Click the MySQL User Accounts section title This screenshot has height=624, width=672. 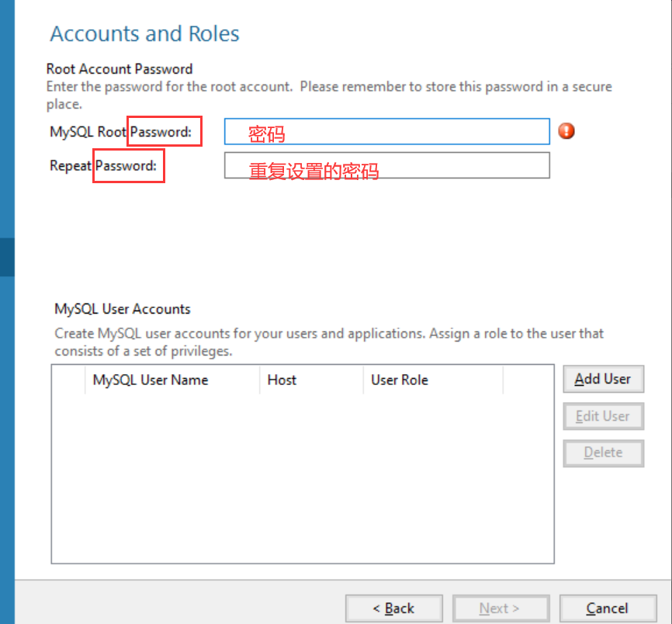click(123, 309)
